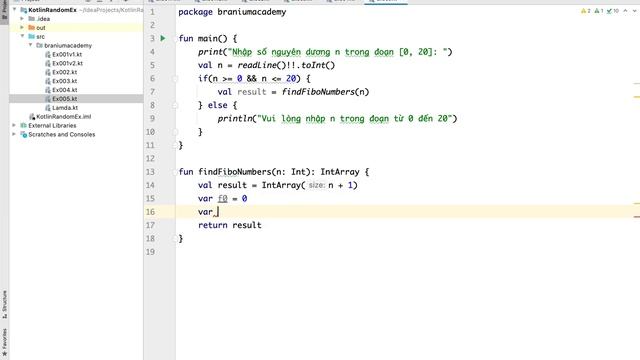The image size is (640, 360).
Task: Fold the else block at line 8
Action: tap(175, 105)
